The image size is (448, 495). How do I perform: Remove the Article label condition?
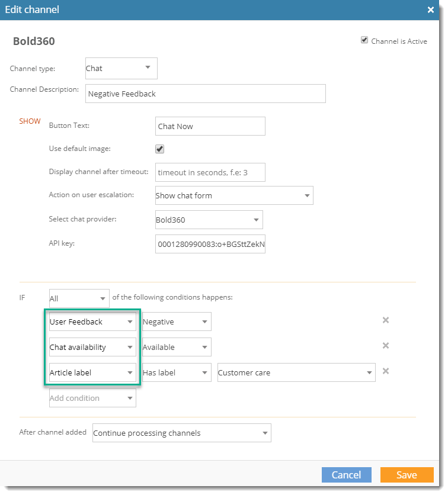(x=385, y=371)
